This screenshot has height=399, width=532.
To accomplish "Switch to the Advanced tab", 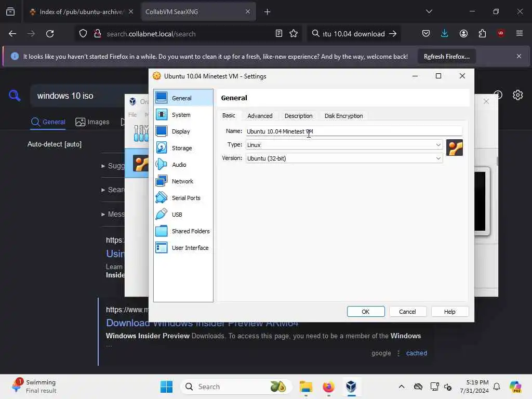I will 260,116.
